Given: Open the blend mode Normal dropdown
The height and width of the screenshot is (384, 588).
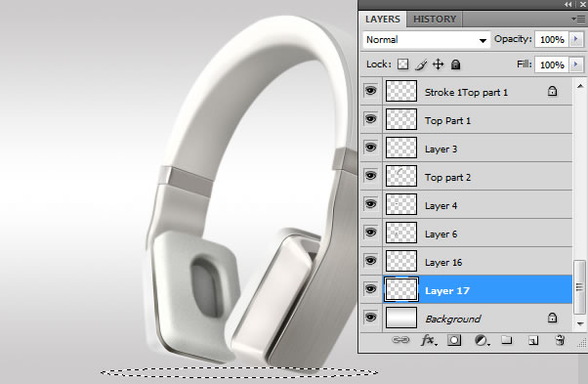Looking at the screenshot, I should [427, 40].
